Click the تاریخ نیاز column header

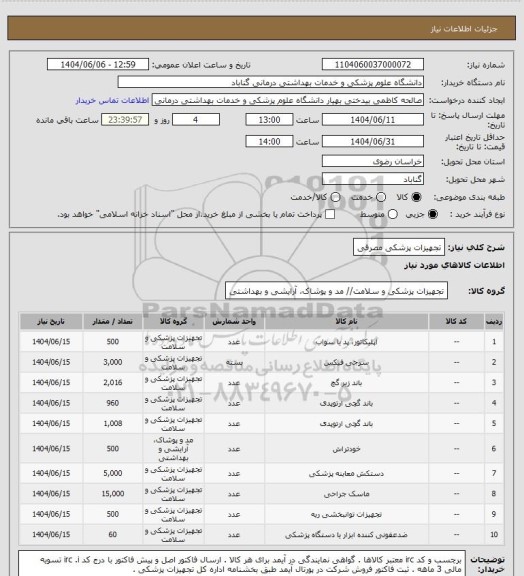pyautogui.click(x=51, y=321)
